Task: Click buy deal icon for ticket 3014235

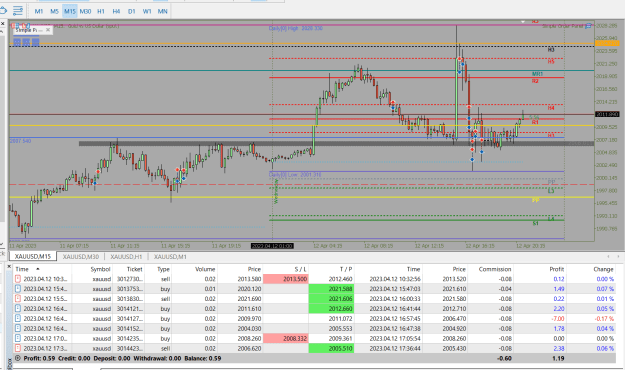Action: 18,339
